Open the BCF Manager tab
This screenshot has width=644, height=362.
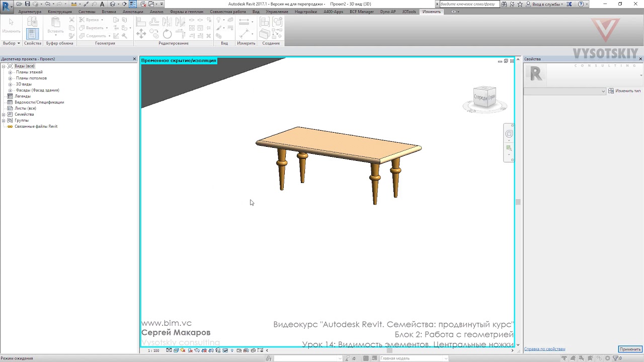(x=362, y=12)
